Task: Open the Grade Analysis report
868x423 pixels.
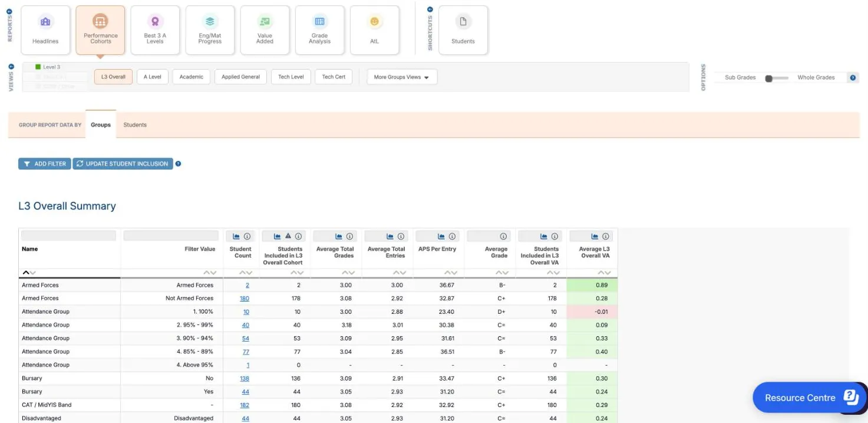Action: [x=319, y=30]
